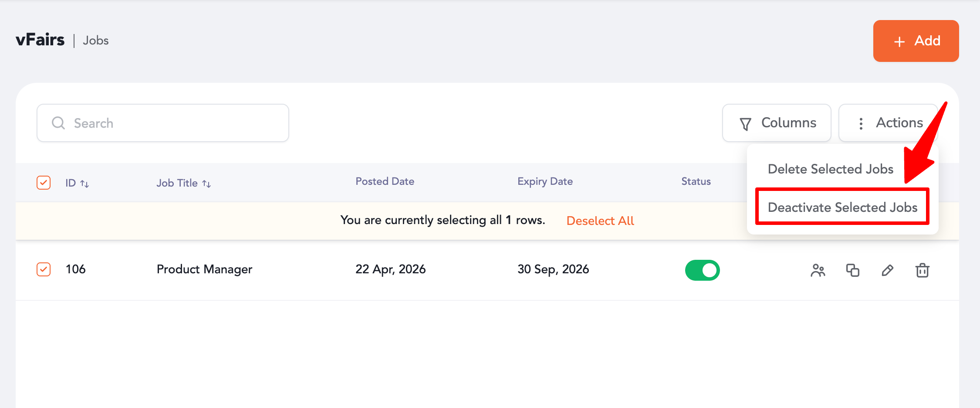This screenshot has width=980, height=408.
Task: Click the funnel icon on Columns
Action: pyautogui.click(x=745, y=124)
